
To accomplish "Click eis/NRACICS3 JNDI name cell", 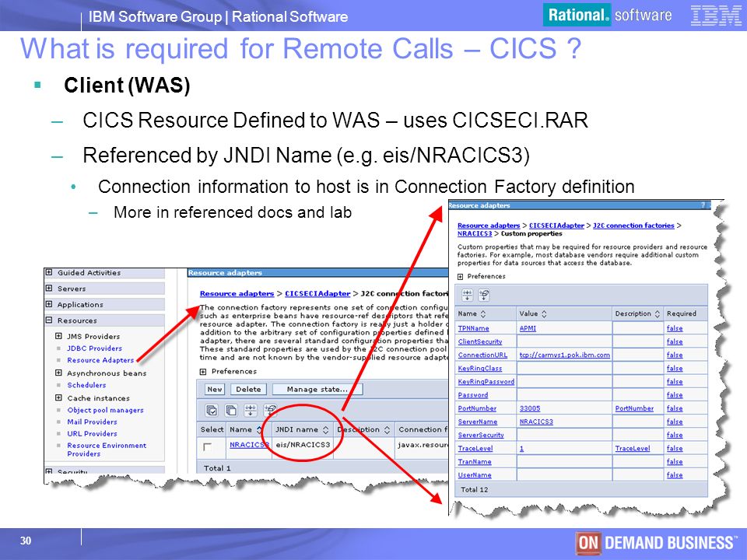I will tap(303, 445).
